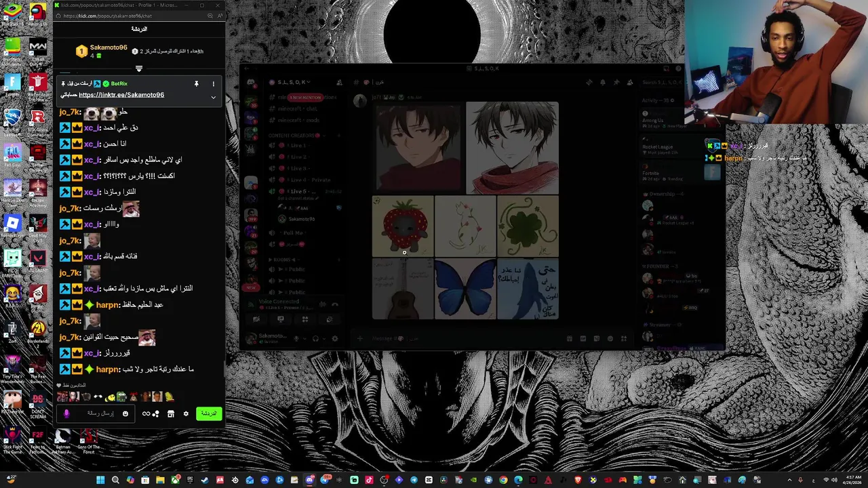This screenshot has height=488, width=868.
Task: View site information icon in address bar
Action: point(58,16)
